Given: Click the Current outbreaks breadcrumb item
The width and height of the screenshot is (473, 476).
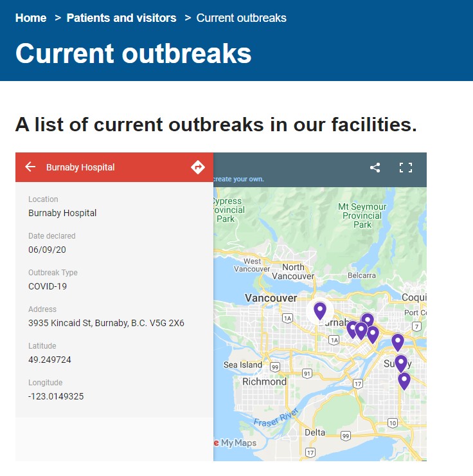Looking at the screenshot, I should pos(242,18).
